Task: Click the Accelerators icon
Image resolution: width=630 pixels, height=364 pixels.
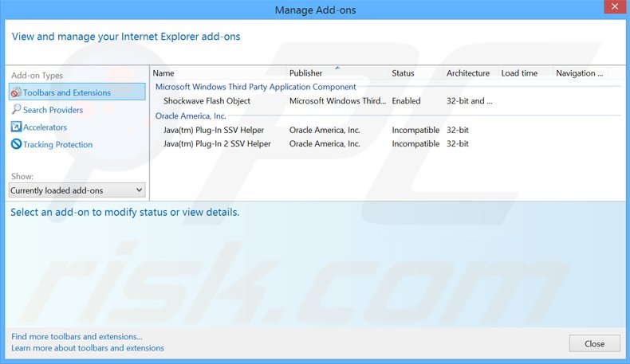Action: [16, 127]
